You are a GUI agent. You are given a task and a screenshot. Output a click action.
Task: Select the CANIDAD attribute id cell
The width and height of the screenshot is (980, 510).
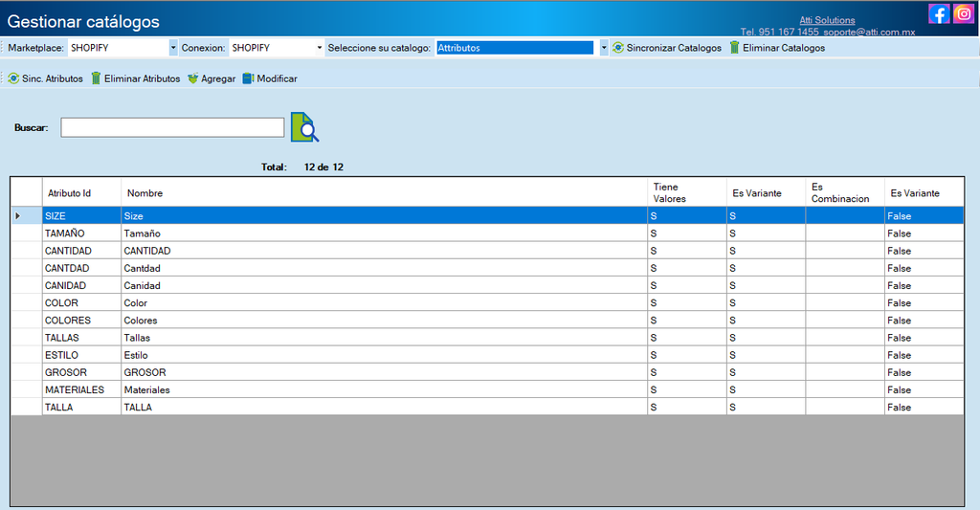point(81,286)
